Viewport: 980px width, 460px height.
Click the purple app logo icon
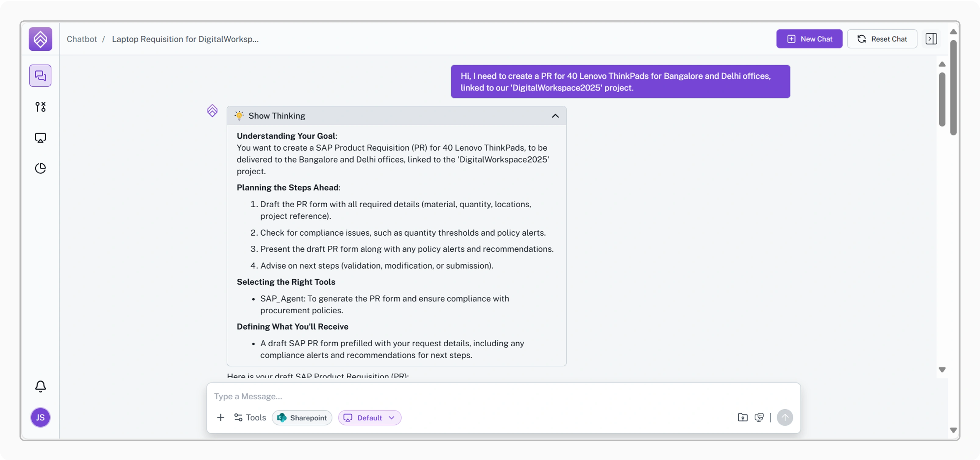click(x=40, y=39)
